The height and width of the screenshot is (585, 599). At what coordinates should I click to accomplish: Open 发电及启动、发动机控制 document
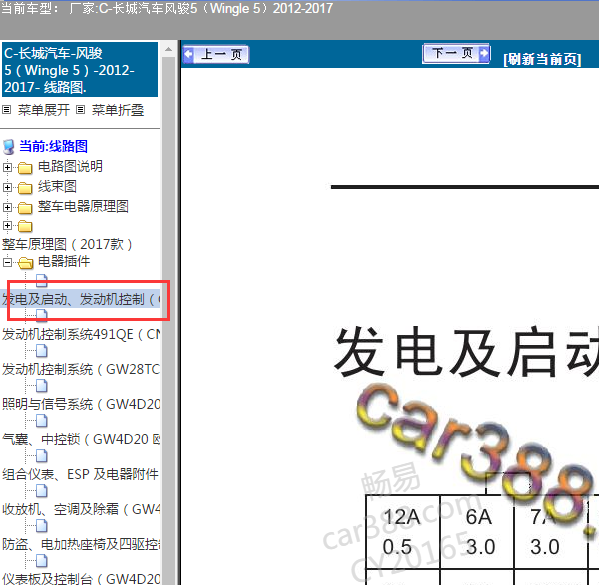coord(81,299)
